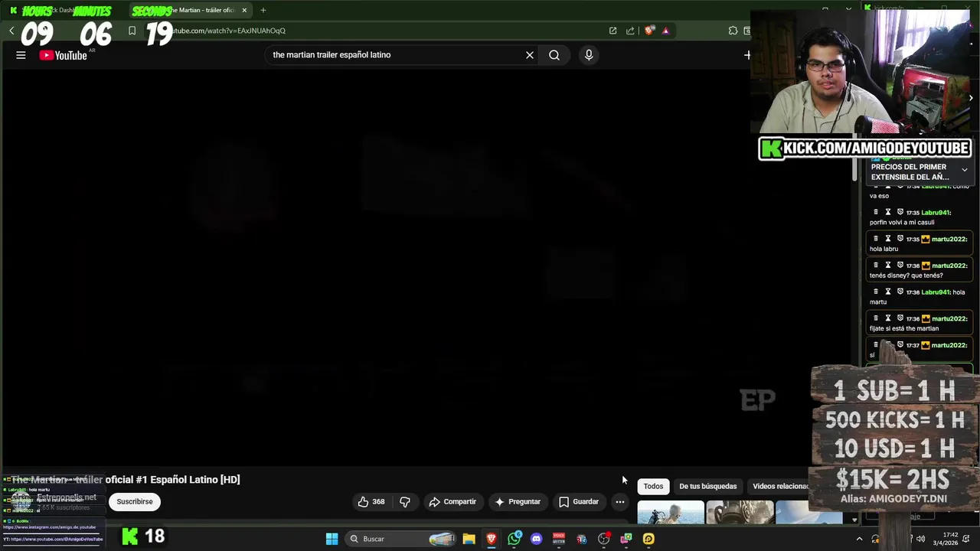Screen dimensions: 980x551
Task: Open Voicemeeter from the taskbar
Action: click(x=559, y=539)
